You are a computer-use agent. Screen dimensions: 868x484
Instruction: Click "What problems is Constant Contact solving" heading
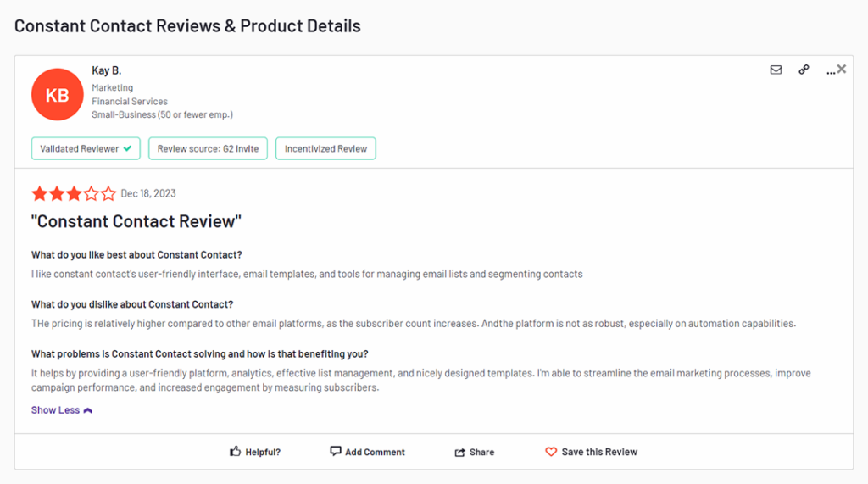[x=200, y=353]
